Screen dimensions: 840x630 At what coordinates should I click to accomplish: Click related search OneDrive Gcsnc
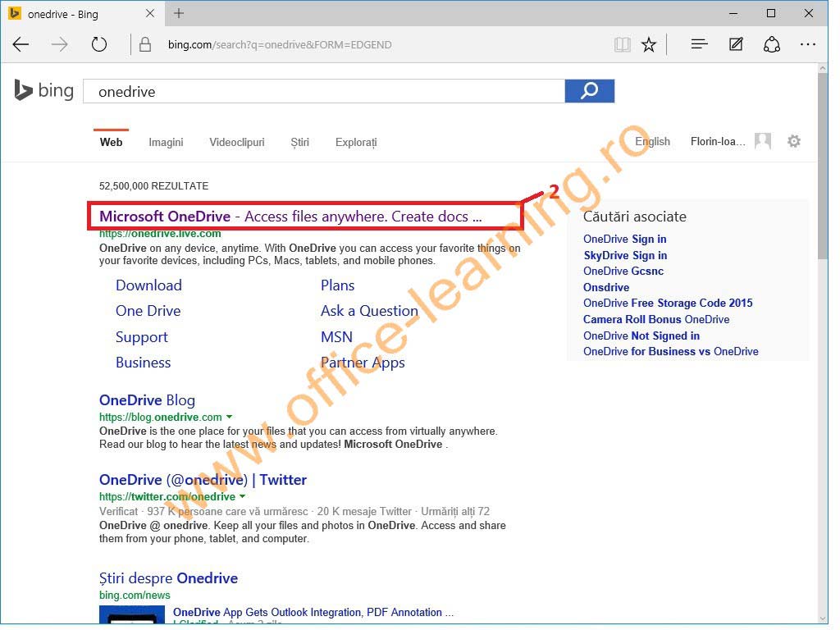[623, 271]
